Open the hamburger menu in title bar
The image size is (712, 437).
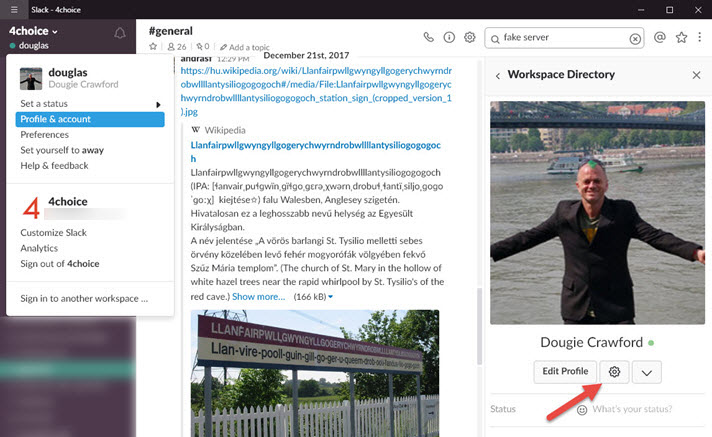coord(14,10)
